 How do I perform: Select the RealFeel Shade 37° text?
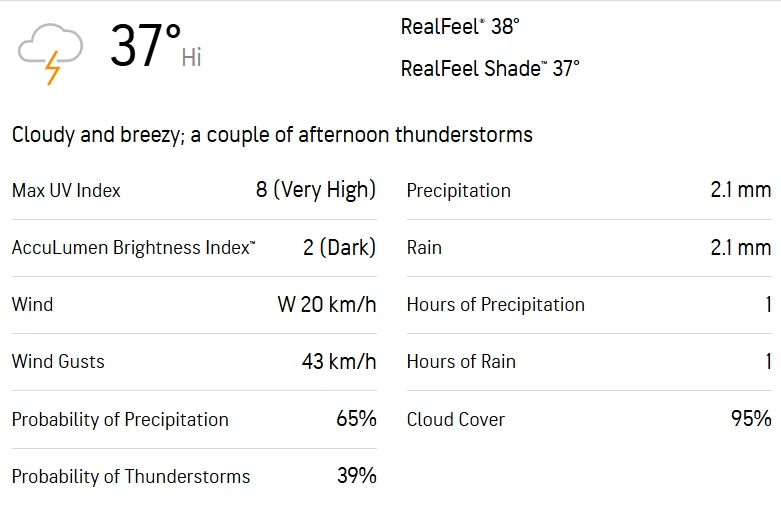[x=489, y=68]
